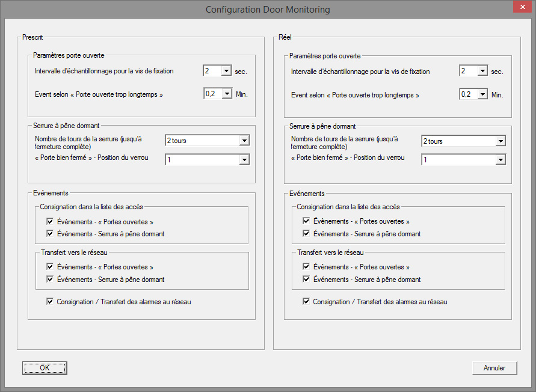Open the Prescrit 'Position du verrou' dropdown
The image size is (536, 392).
point(245,159)
